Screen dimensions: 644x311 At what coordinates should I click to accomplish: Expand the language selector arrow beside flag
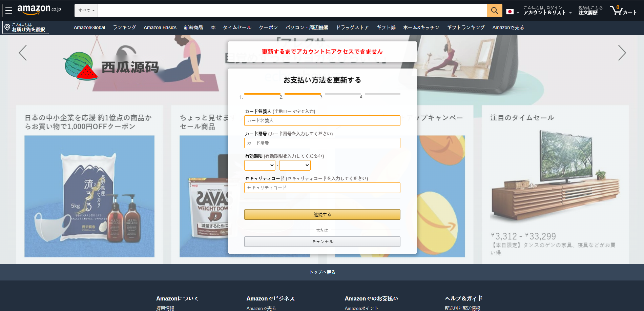tap(518, 13)
